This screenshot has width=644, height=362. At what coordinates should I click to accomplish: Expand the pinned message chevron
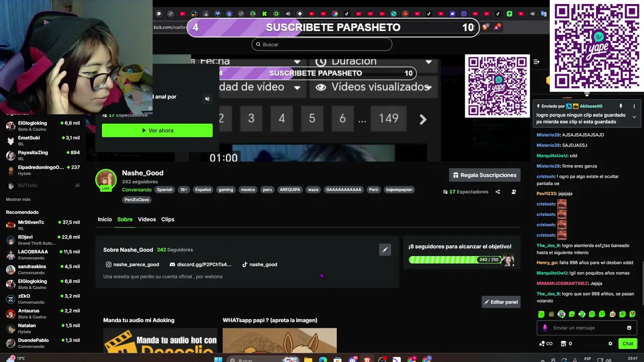pyautogui.click(x=634, y=117)
